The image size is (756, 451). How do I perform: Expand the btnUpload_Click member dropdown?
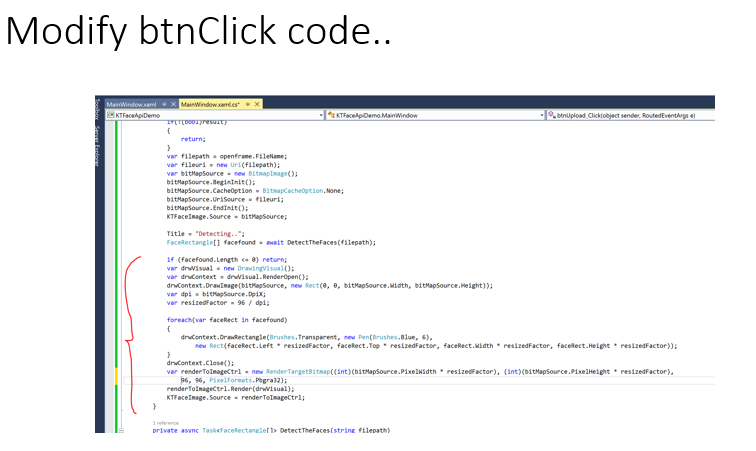pos(708,116)
